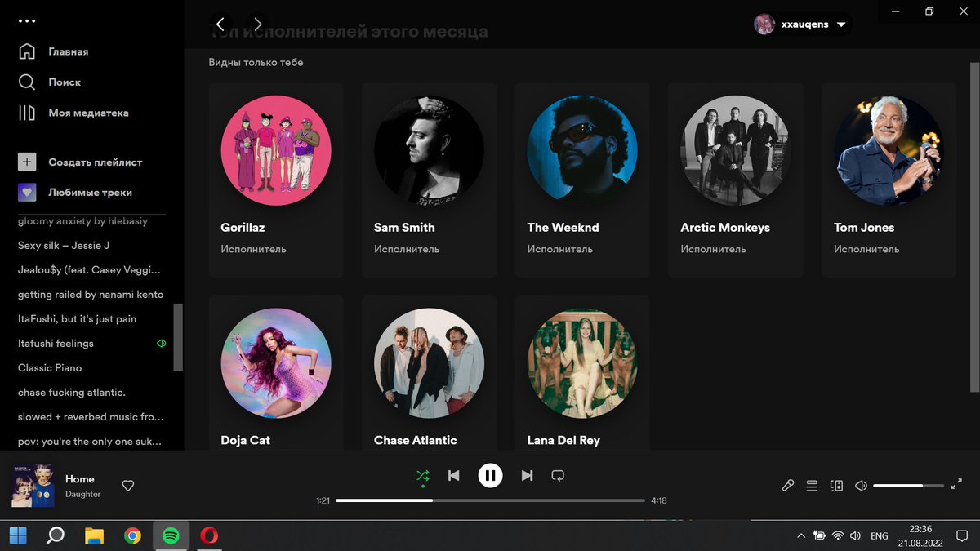Open connect to a device icon

click(836, 486)
